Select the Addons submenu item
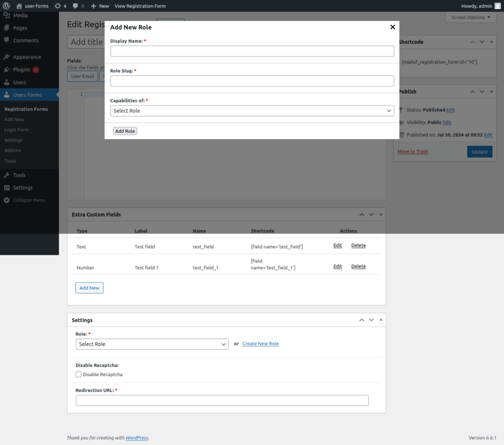This screenshot has height=445, width=504. click(x=12, y=150)
